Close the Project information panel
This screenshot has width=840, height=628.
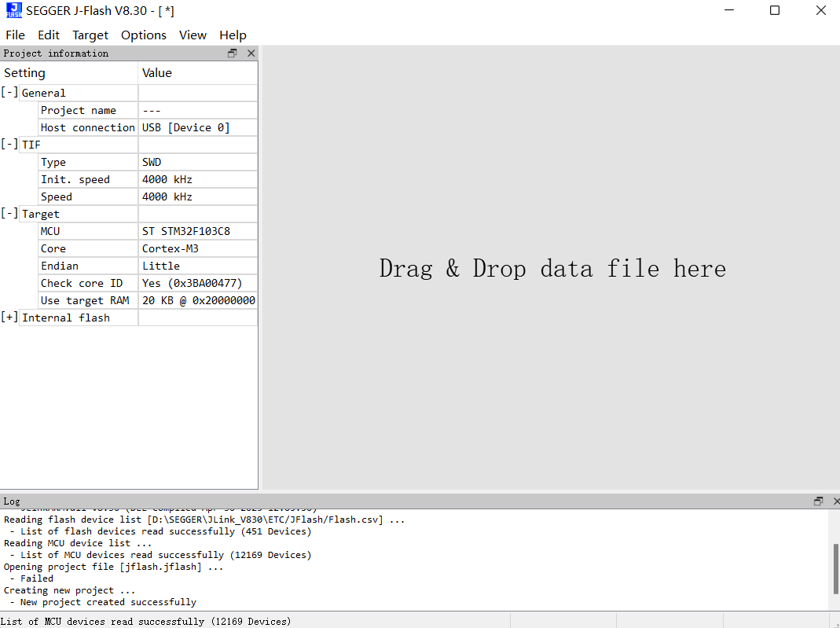251,53
